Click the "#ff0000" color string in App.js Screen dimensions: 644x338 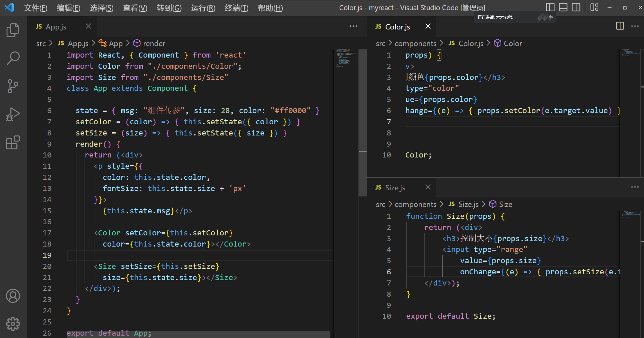click(x=291, y=111)
